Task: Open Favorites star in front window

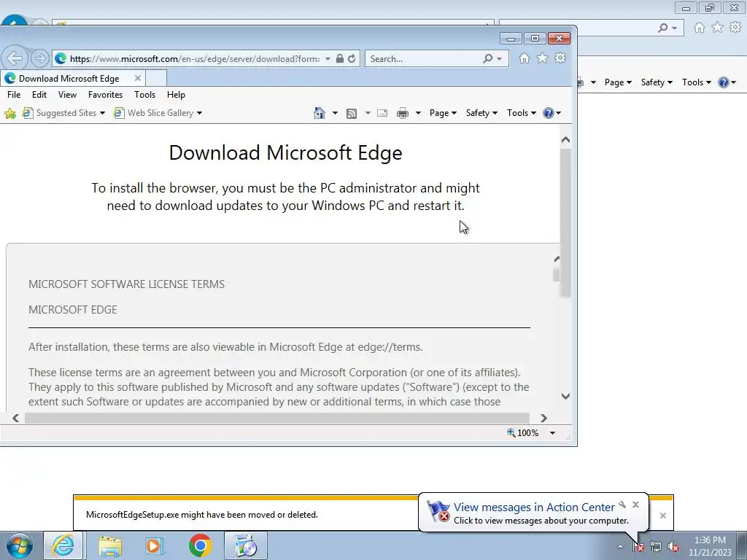Action: point(542,58)
